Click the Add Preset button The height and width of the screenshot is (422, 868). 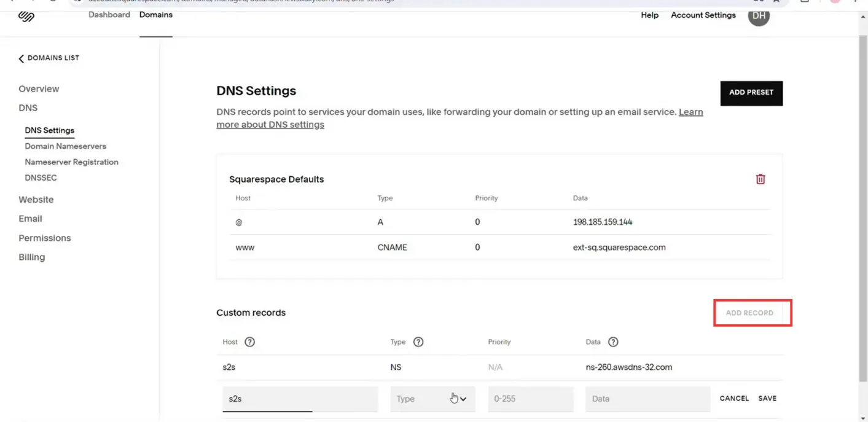[751, 93]
